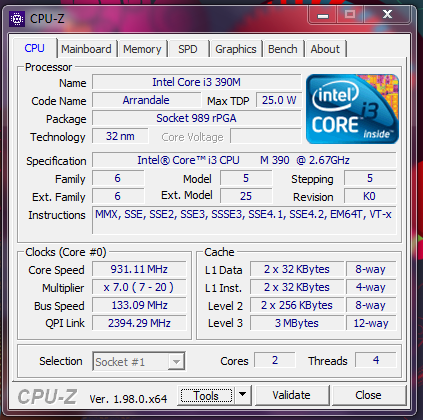Close the window with the X icon
423x420 pixels.
click(x=387, y=15)
